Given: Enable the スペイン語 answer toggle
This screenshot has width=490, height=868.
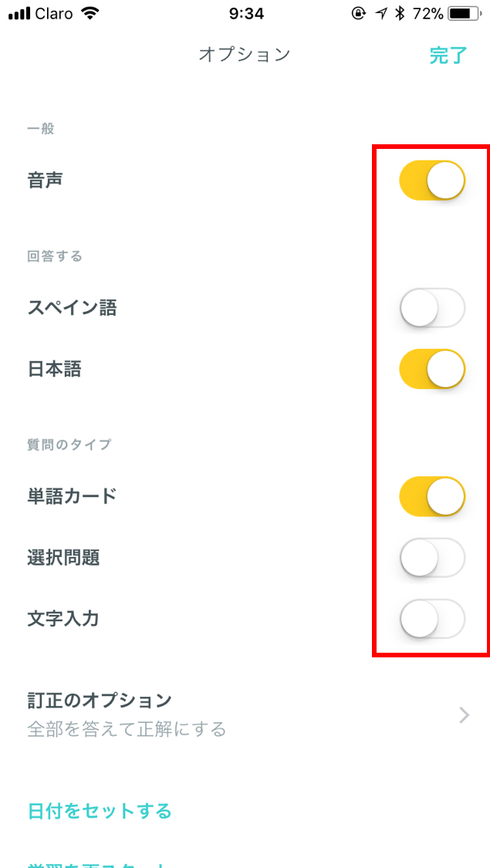Looking at the screenshot, I should [432, 309].
